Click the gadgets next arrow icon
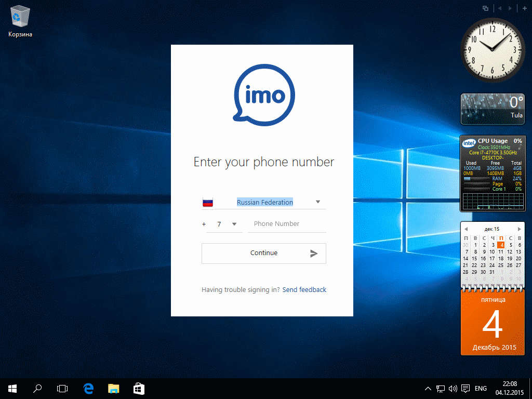532x399 pixels. point(510,8)
